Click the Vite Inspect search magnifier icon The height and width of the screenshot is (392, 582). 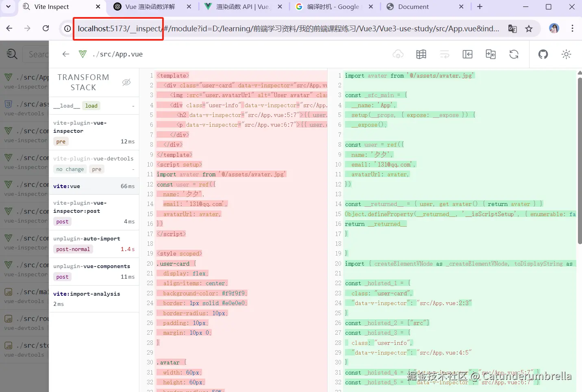[12, 54]
